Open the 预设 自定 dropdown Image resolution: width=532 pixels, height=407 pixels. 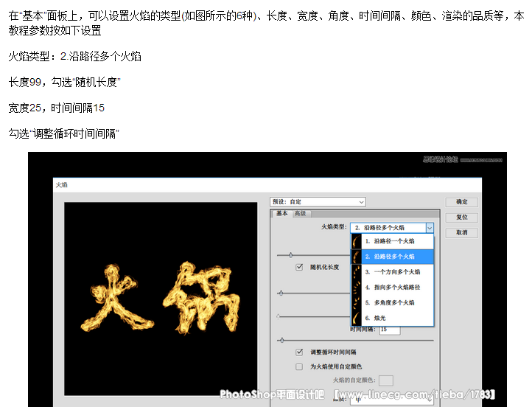pyautogui.click(x=318, y=202)
